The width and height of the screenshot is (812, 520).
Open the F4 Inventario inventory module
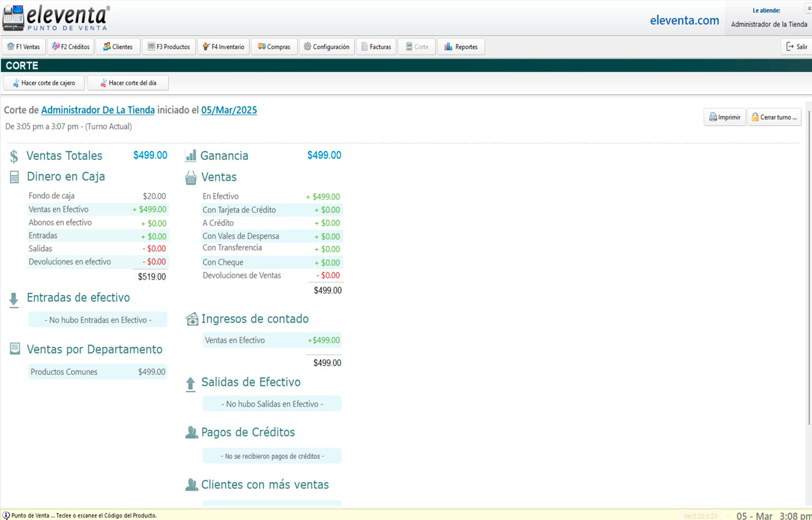(223, 46)
